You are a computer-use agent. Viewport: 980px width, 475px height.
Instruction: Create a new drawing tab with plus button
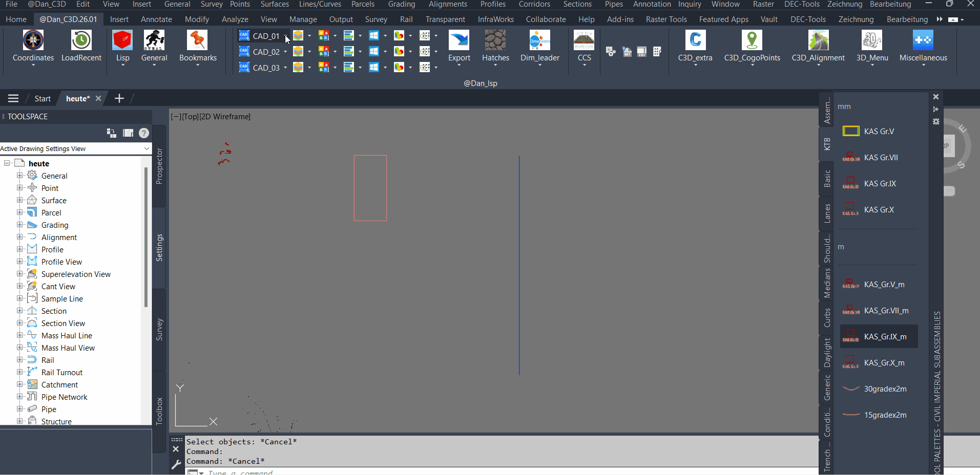tap(119, 98)
